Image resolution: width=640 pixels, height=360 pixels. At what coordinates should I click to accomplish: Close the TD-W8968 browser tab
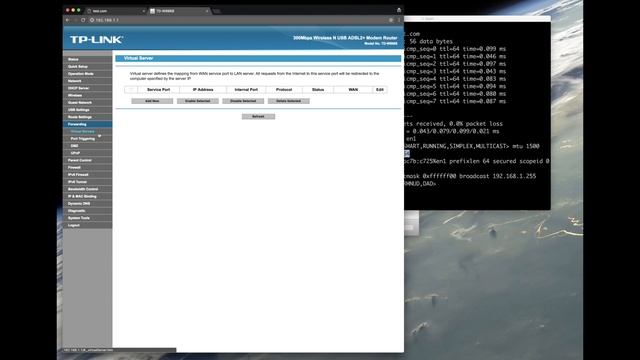click(207, 11)
